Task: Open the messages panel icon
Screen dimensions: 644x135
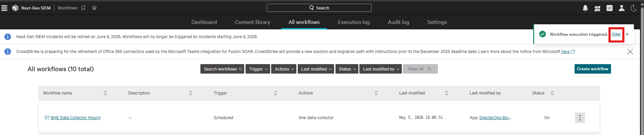Action: coord(598,8)
